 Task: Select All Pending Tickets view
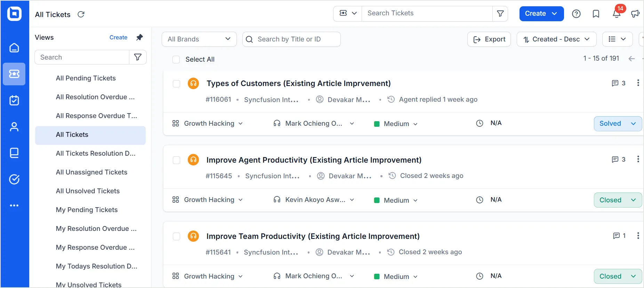click(x=86, y=78)
